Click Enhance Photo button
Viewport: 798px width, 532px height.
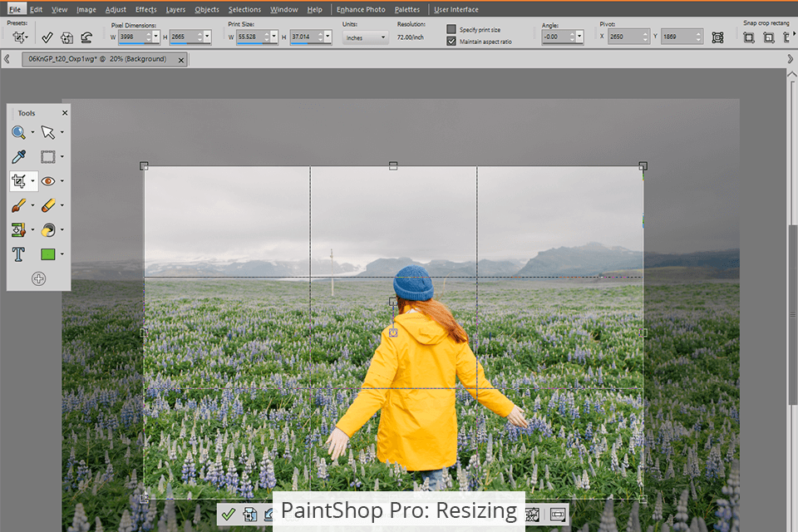[x=361, y=9]
